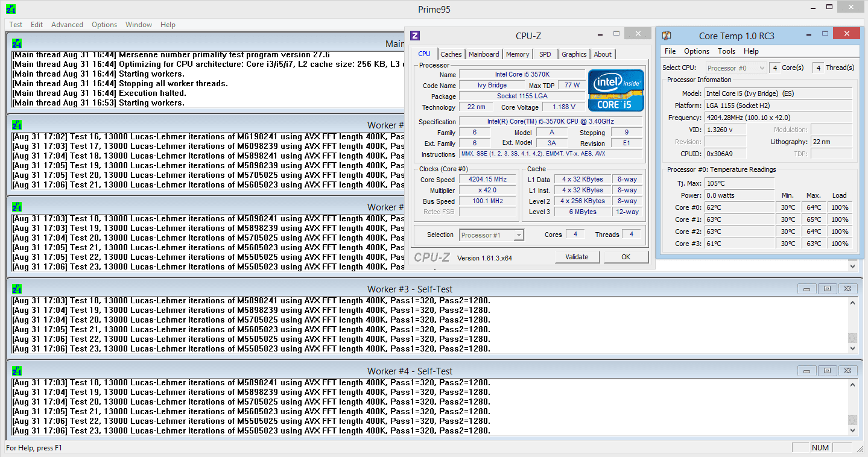Click the Core #0 temperature 62°C reading

[740, 207]
